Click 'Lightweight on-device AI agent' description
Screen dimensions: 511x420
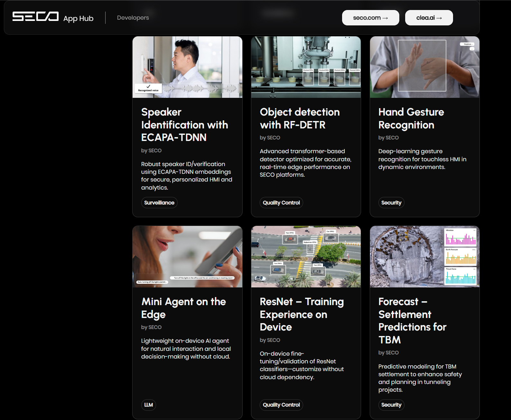point(186,349)
